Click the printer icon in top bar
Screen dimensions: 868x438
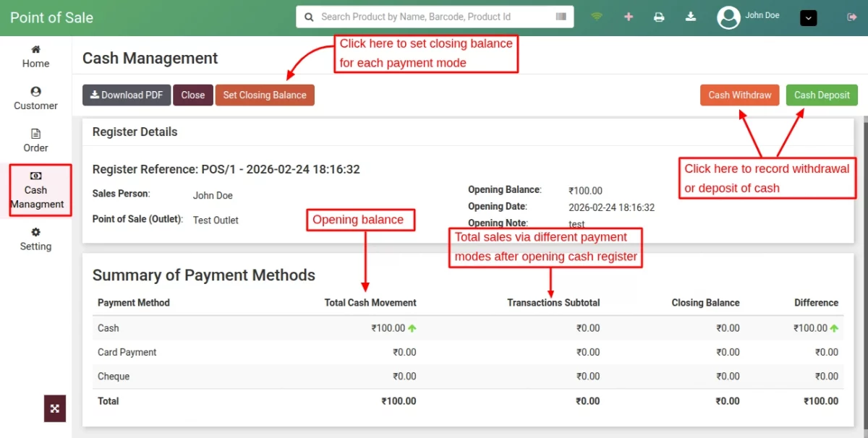pos(659,17)
